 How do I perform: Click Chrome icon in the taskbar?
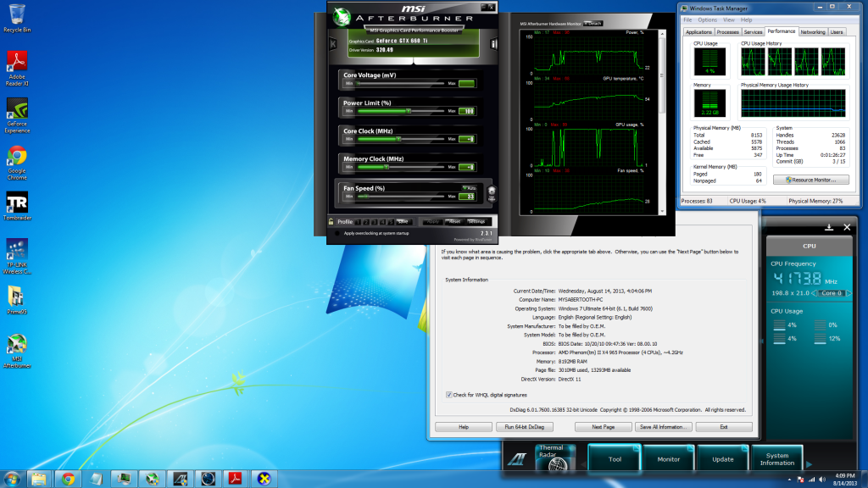coord(68,479)
